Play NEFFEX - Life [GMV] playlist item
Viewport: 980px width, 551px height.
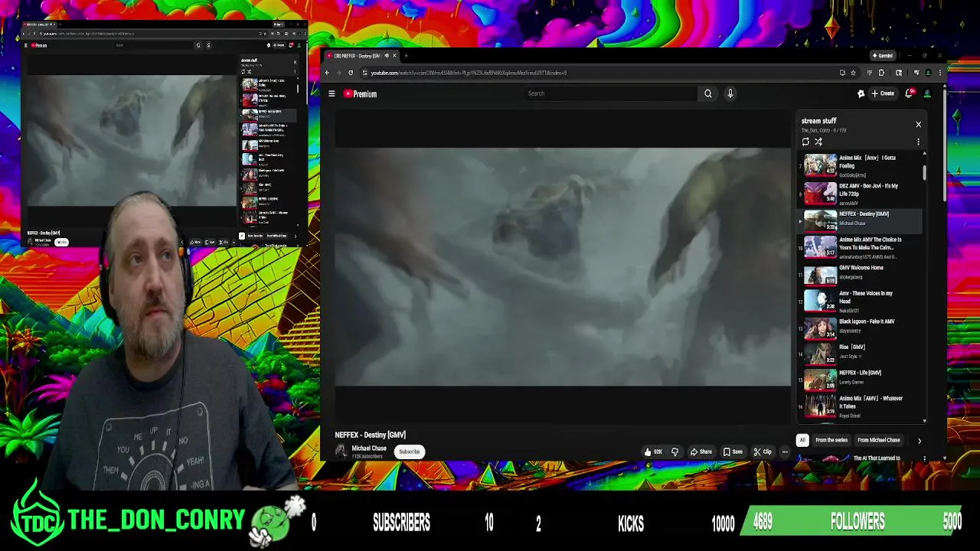click(859, 379)
